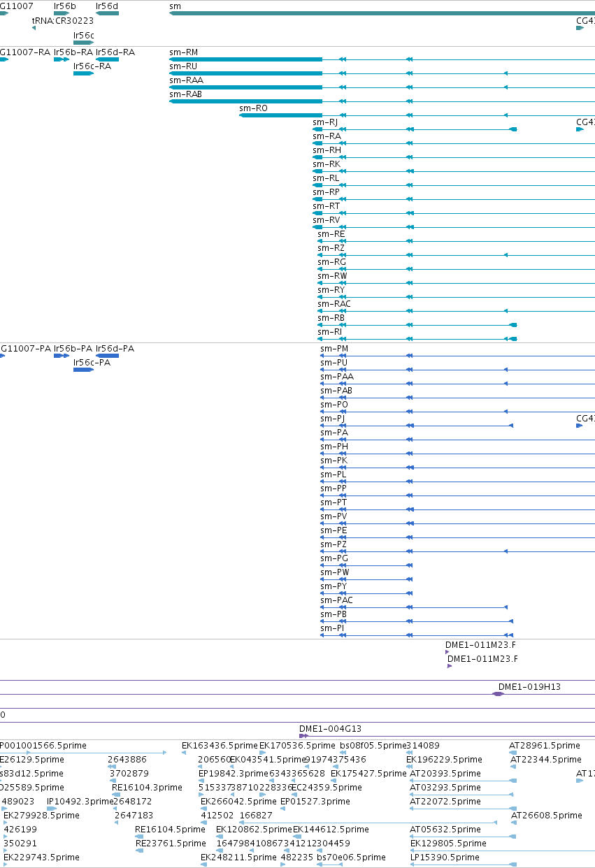Select the sm-RO transcript label
Viewport: 595px width, 868px height.
click(x=253, y=108)
